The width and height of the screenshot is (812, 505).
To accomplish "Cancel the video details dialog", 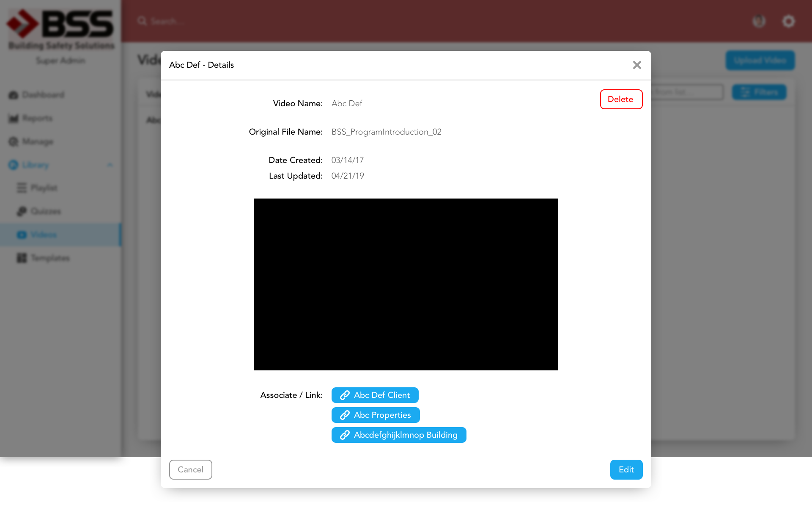I will pyautogui.click(x=190, y=469).
